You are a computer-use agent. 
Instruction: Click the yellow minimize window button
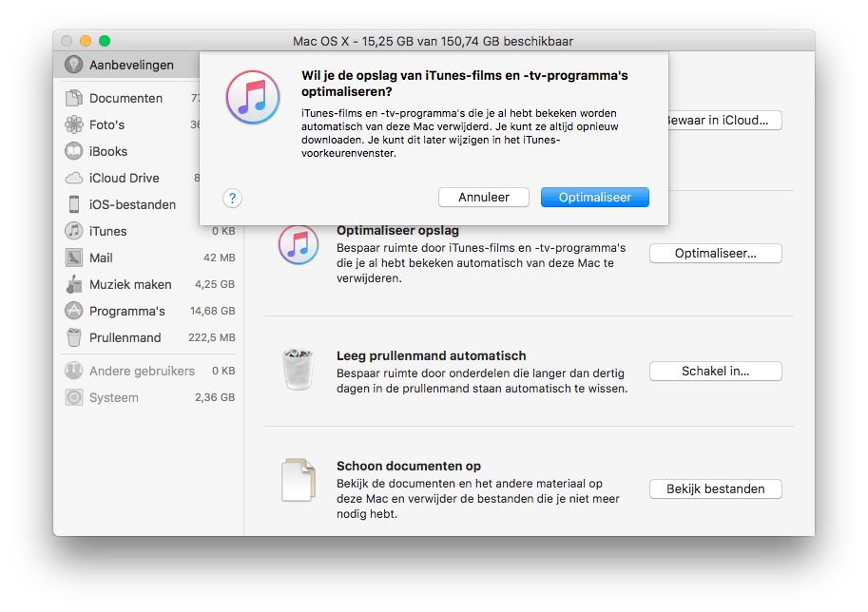(86, 41)
